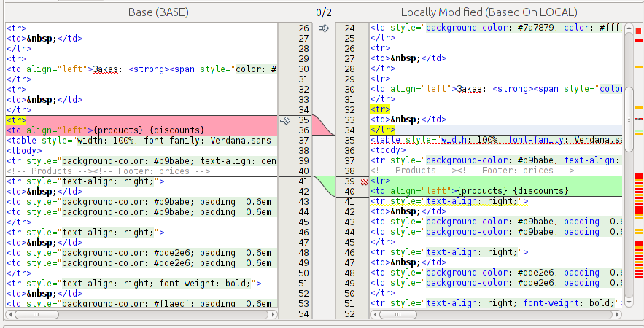The height and width of the screenshot is (328, 644).
Task: Click the '#f1aecf' background-color line in the Base pane
Action: (x=141, y=304)
